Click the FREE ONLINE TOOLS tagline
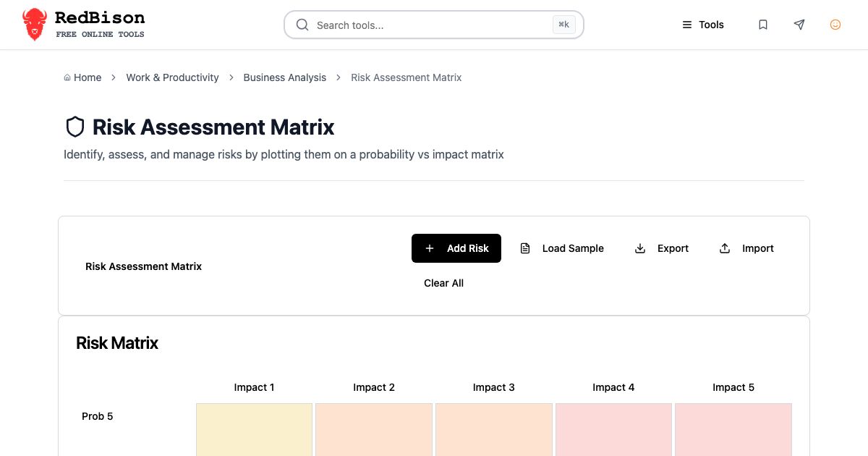The image size is (868, 456). 100,34
